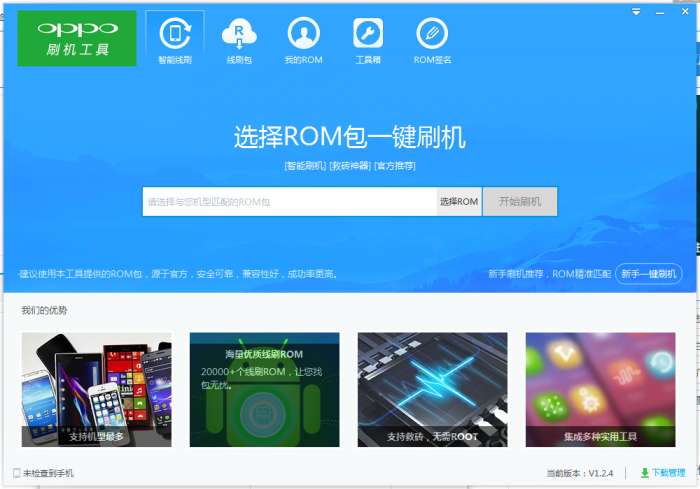Click the 新手一键刷机 rounded button
This screenshot has height=489, width=700.
coord(649,274)
